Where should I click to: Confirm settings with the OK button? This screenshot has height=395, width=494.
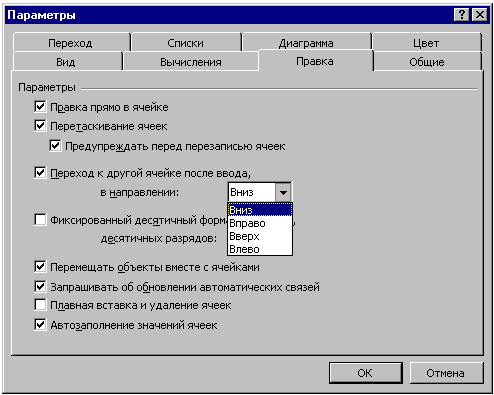365,373
